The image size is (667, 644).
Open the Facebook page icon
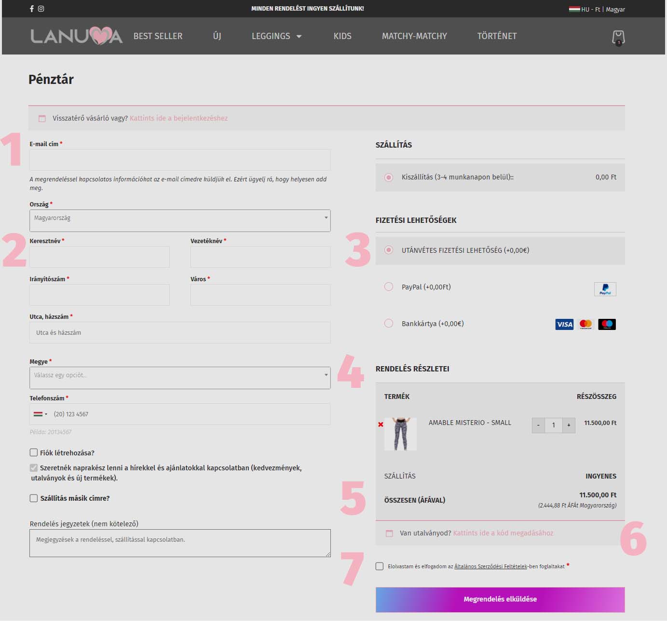[32, 9]
